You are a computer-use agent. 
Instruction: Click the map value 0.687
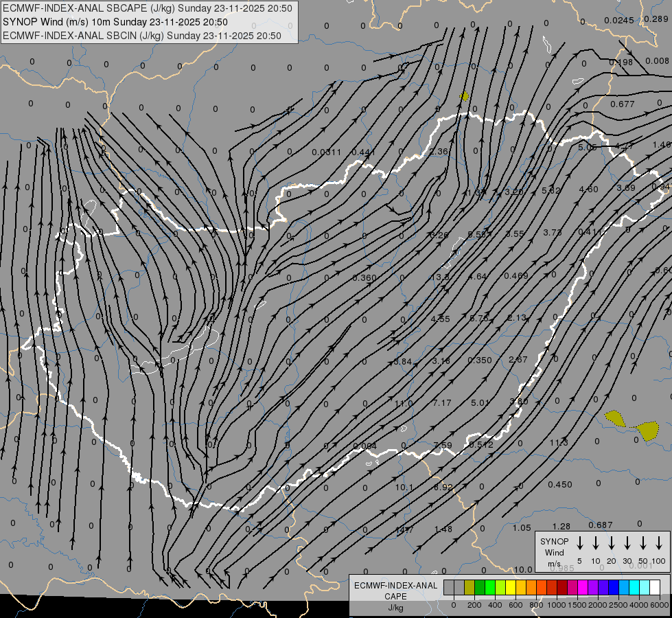coord(601,525)
